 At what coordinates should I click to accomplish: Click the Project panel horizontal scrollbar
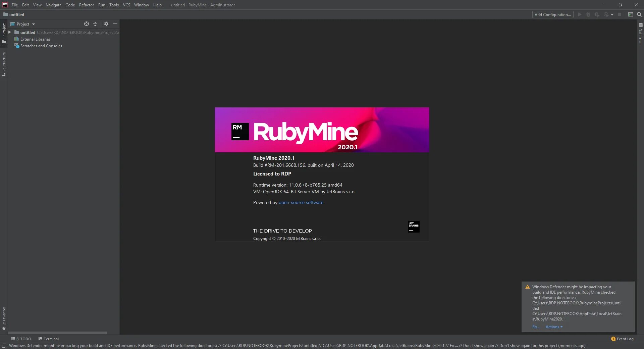pyautogui.click(x=57, y=333)
